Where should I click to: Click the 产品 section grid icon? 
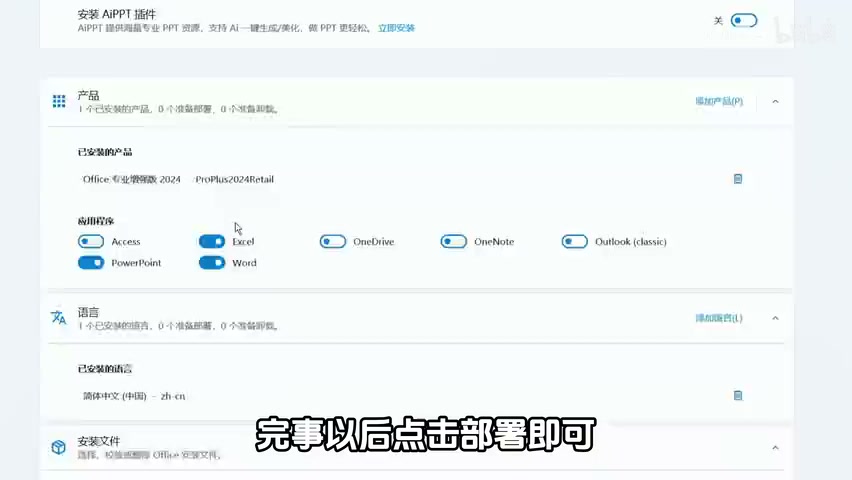point(59,101)
